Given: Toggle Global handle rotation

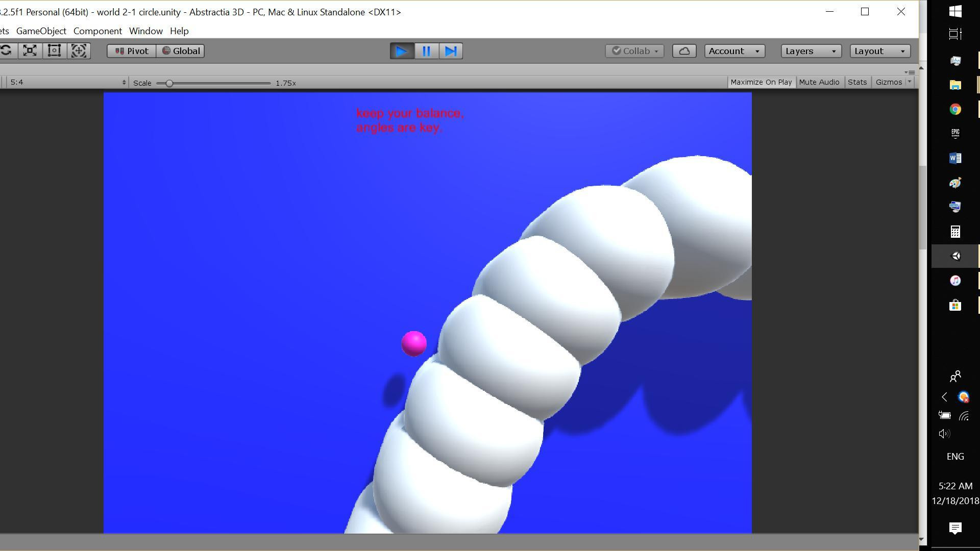Looking at the screenshot, I should point(180,51).
